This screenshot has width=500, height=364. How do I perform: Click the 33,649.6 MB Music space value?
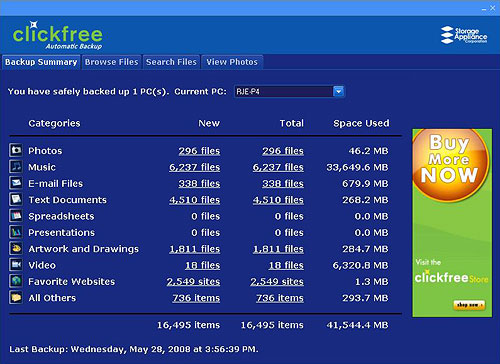click(357, 167)
